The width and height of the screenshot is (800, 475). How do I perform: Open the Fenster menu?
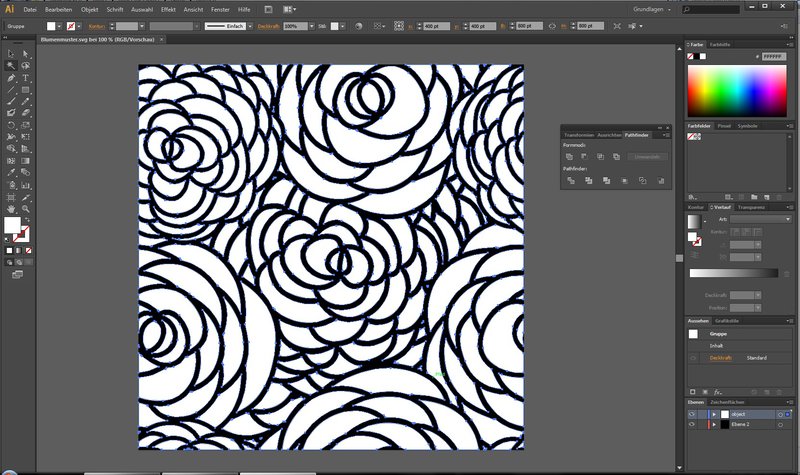coord(220,9)
